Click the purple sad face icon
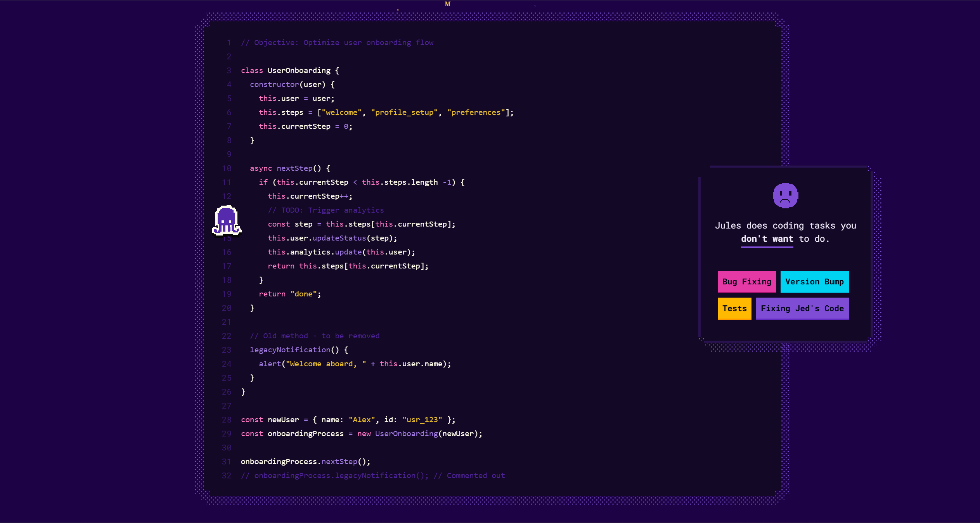Screen dimensions: 980x523 (785, 196)
